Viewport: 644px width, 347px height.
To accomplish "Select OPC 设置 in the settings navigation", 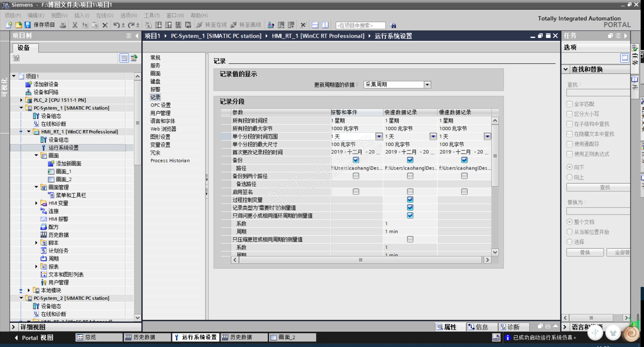I will (160, 105).
